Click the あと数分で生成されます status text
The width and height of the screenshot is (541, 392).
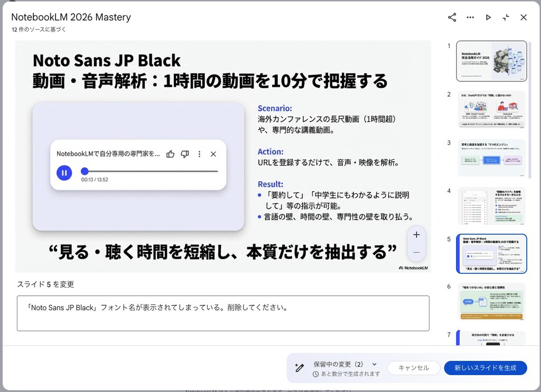[351, 374]
